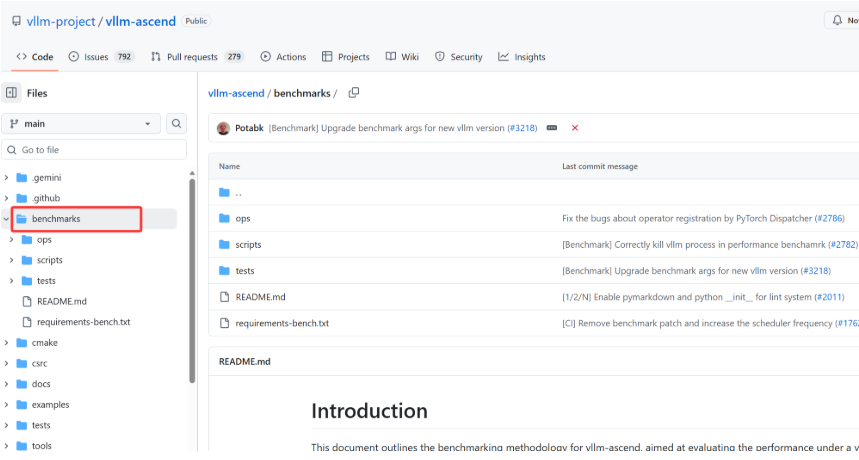Copy the benchmarks path using the copy icon
This screenshot has width=859, height=460.
pos(353,93)
